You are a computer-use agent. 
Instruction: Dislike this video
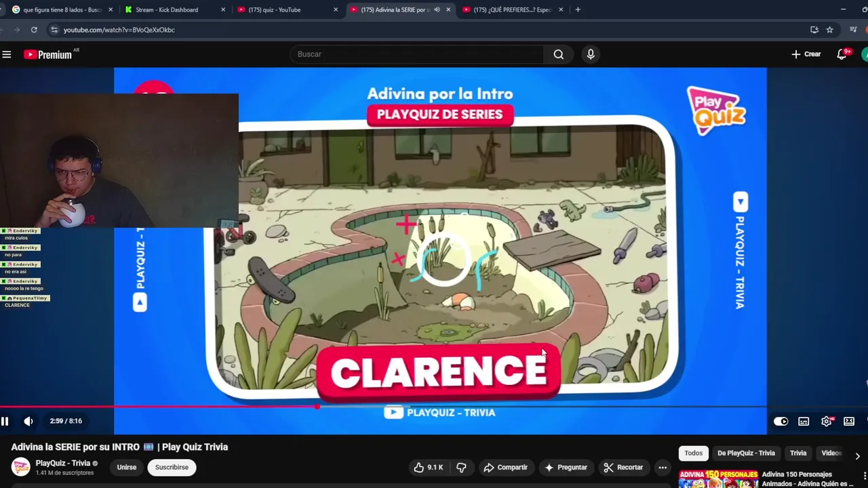pos(461,467)
